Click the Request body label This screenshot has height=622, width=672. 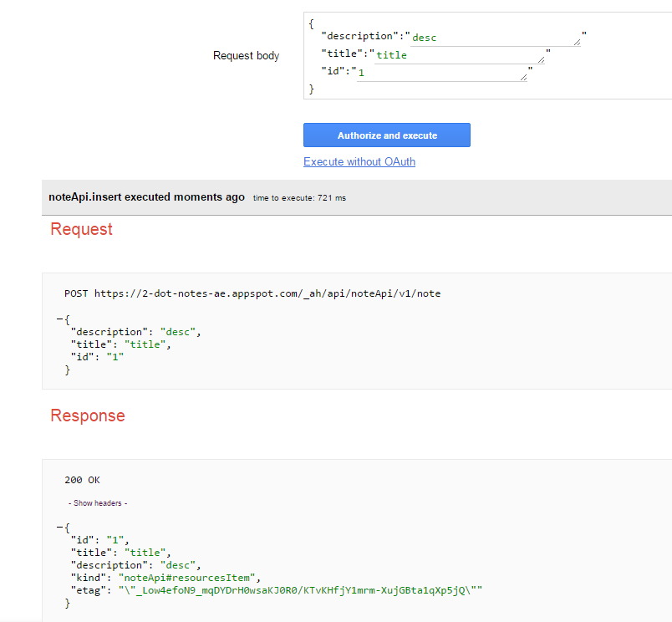click(246, 56)
